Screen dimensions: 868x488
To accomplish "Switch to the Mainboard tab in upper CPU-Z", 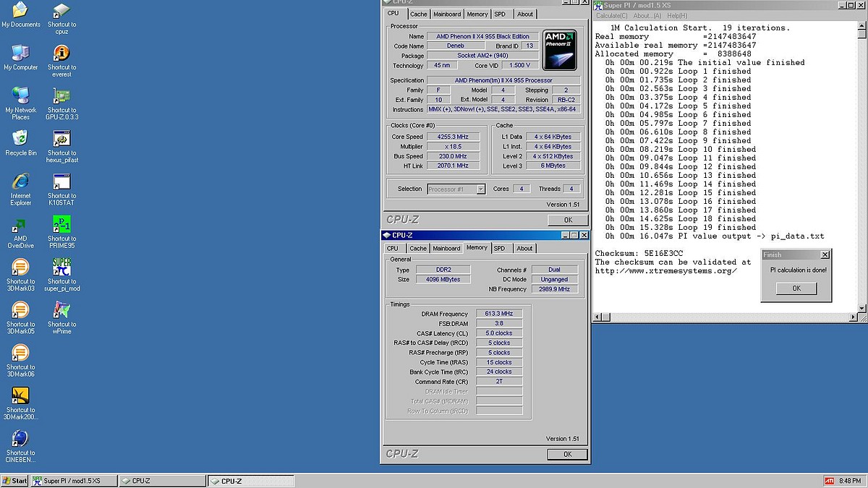I will point(447,14).
